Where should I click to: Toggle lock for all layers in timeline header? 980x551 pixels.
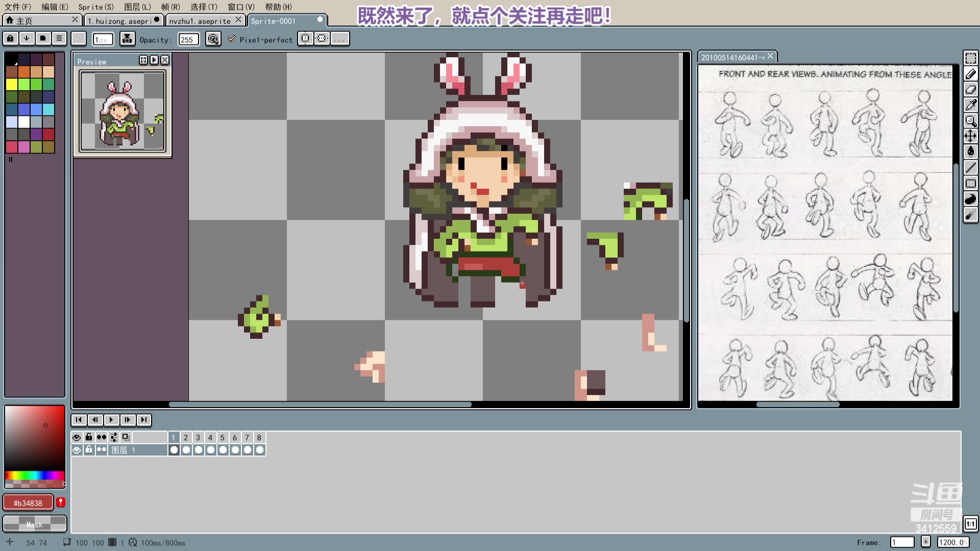point(89,437)
